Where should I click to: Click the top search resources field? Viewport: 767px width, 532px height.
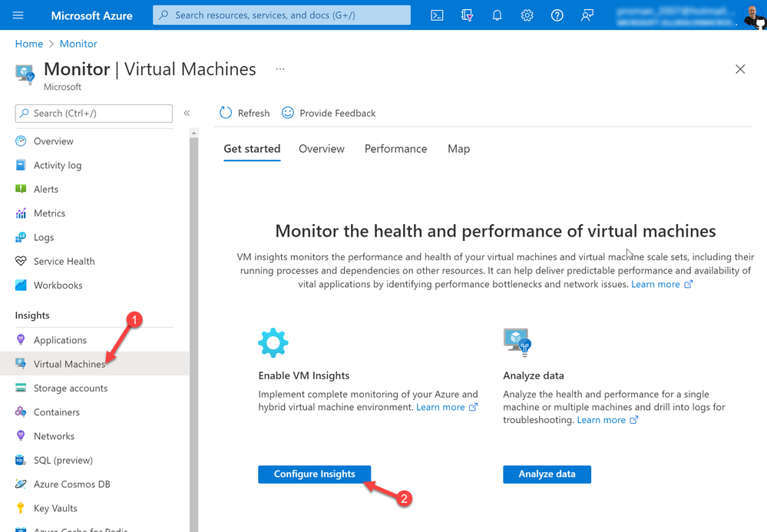point(282,15)
